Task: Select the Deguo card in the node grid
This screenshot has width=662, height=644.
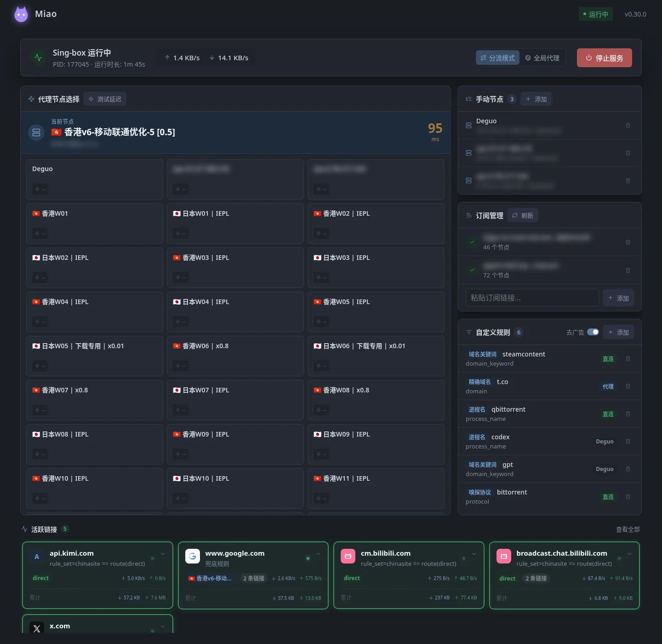Action: click(95, 179)
